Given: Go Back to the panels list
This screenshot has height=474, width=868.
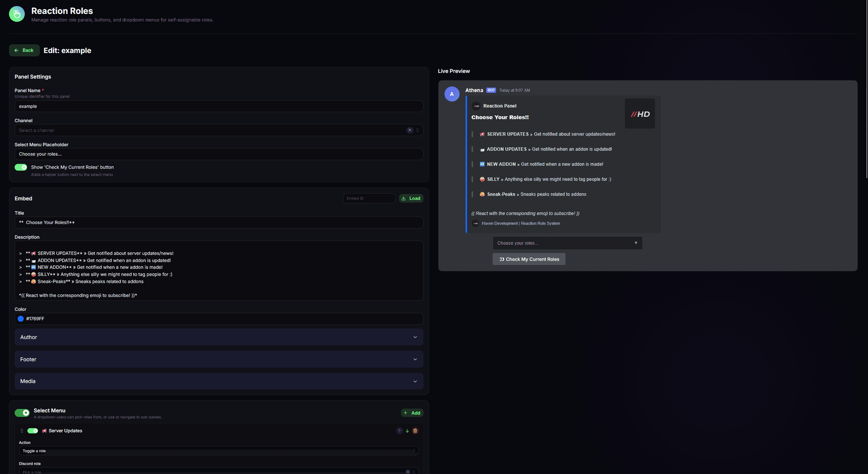Looking at the screenshot, I should [24, 50].
